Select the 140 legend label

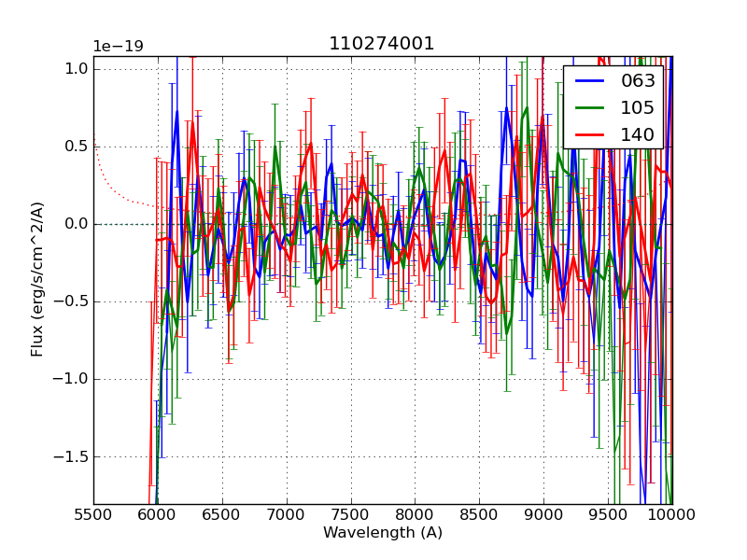(639, 135)
